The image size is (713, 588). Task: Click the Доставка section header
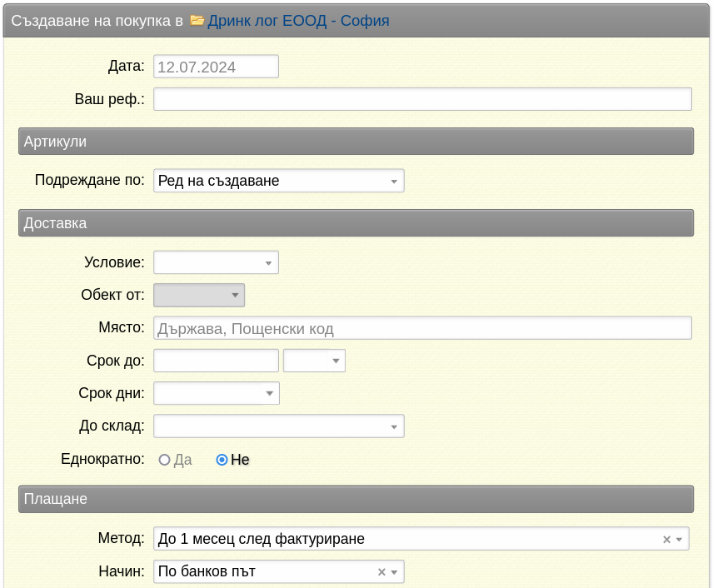click(356, 223)
